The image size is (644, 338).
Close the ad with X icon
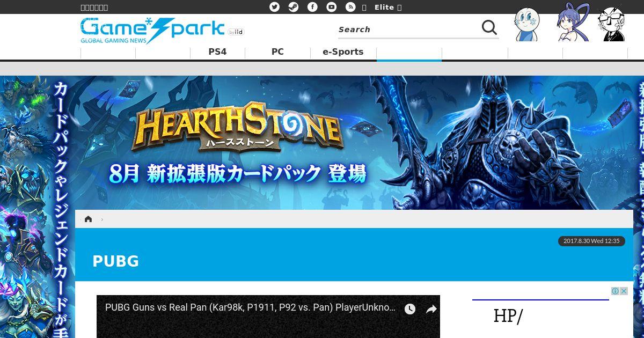pos(624,291)
